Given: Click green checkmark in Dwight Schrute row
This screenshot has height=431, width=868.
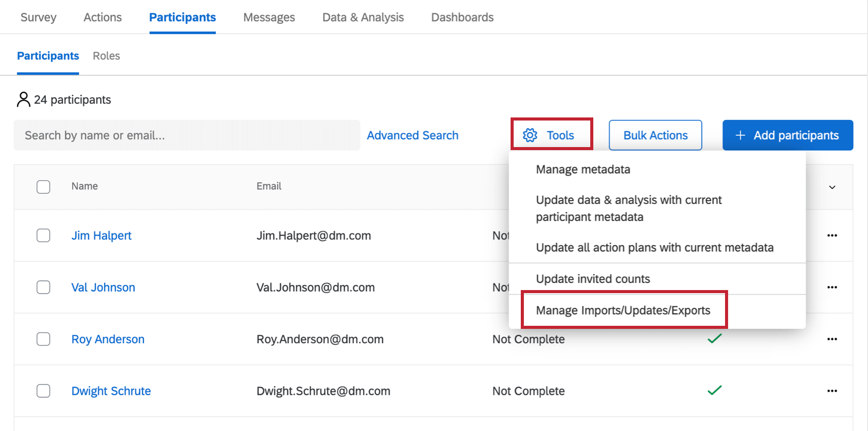Looking at the screenshot, I should coord(714,391).
